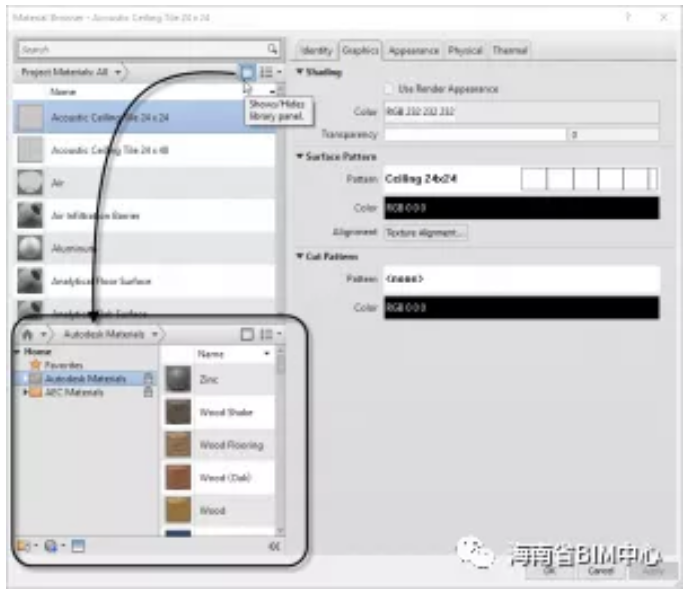Switch to the Thermal tab
The height and width of the screenshot is (595, 690).
click(x=510, y=51)
